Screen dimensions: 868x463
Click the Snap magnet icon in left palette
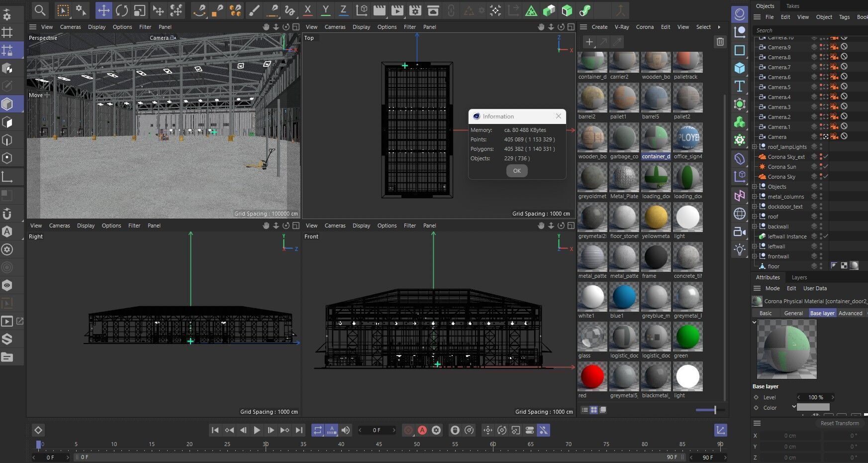(x=7, y=214)
